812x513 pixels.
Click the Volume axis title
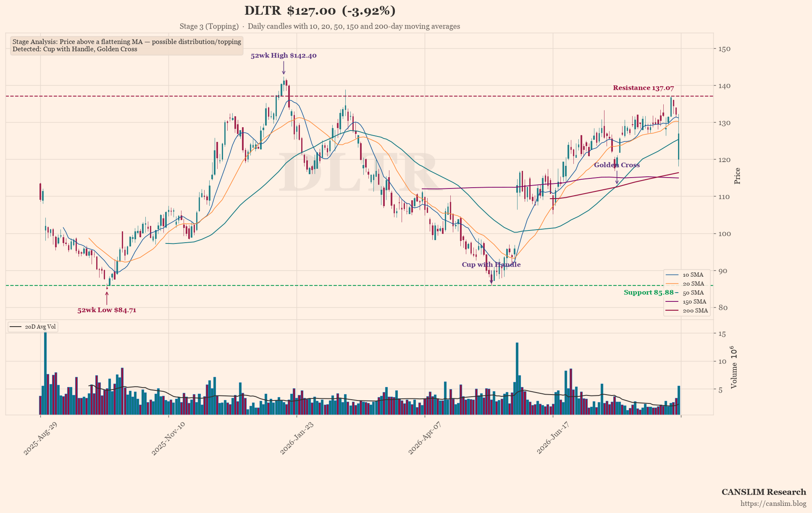[x=733, y=367]
